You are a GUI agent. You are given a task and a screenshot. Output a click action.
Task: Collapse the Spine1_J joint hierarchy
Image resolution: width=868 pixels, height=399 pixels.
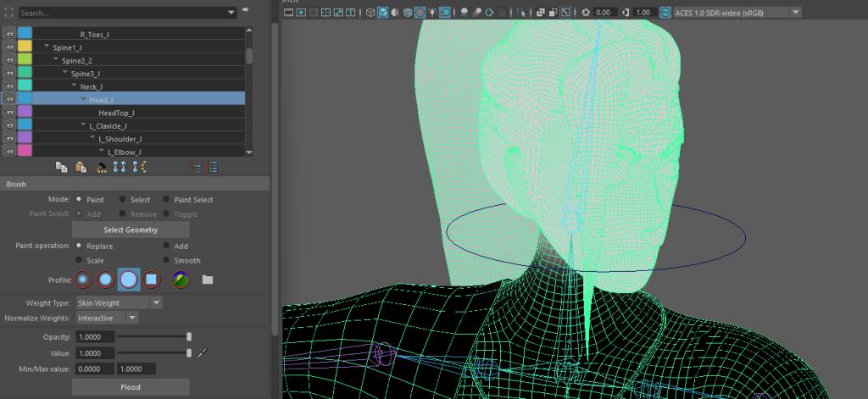click(x=47, y=47)
